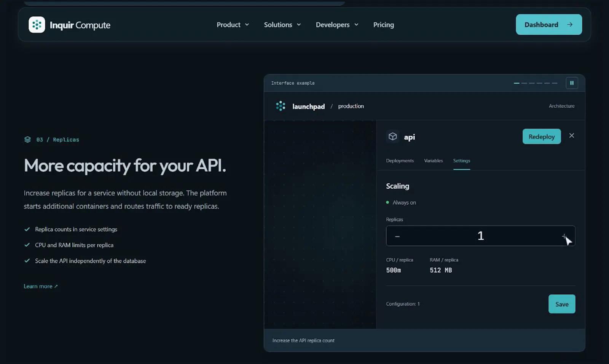The image size is (609, 364).
Task: Click the 'Scaling' section heading
Action: (397, 186)
